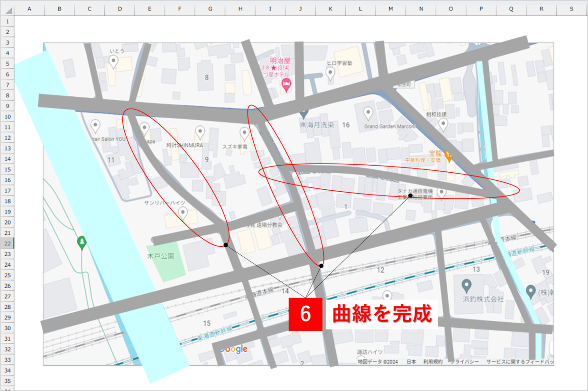This screenshot has width=588, height=391.
Task: Click the 浜釣株式会社 location pin
Action: (x=466, y=286)
